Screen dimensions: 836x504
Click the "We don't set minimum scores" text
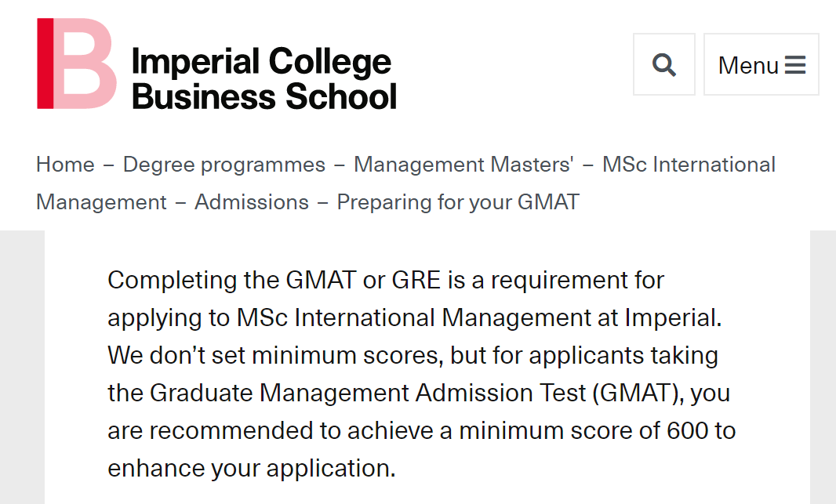tap(275, 355)
